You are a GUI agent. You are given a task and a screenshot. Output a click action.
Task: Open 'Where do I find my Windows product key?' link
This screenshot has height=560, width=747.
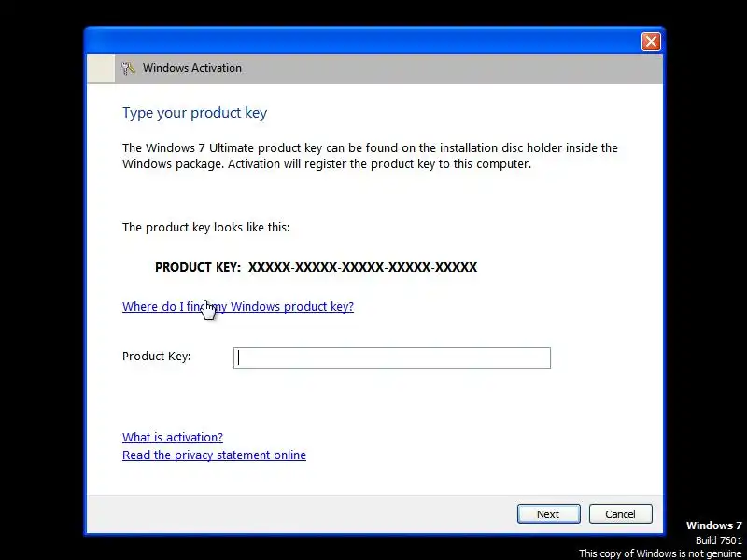[238, 307]
